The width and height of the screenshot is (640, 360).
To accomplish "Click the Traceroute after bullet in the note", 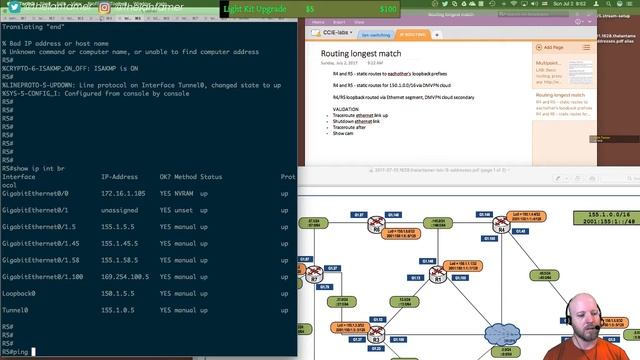I will 349,127.
